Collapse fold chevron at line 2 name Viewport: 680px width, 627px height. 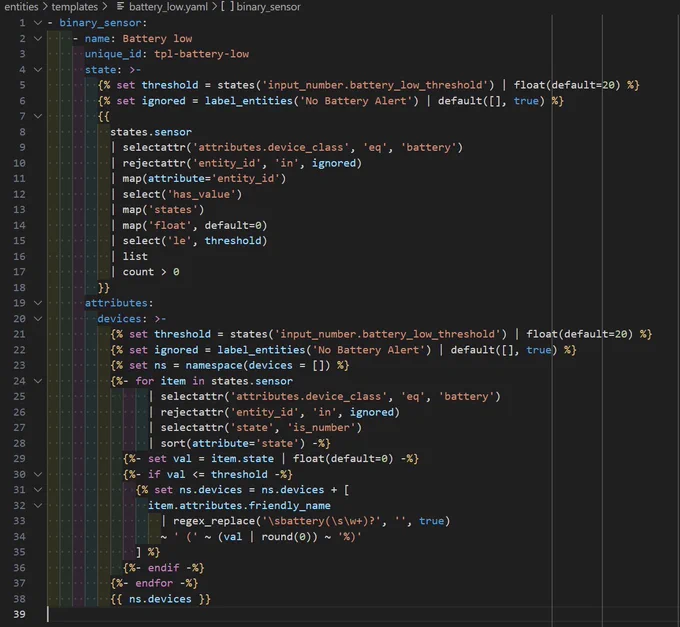click(38, 39)
